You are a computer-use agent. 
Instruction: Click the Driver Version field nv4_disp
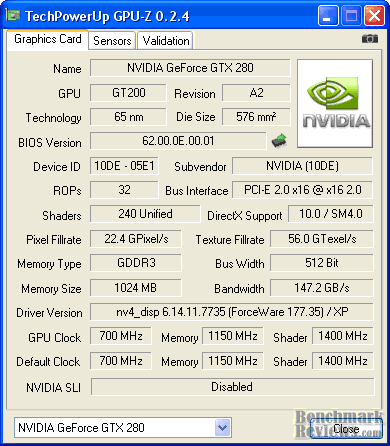pos(232,312)
